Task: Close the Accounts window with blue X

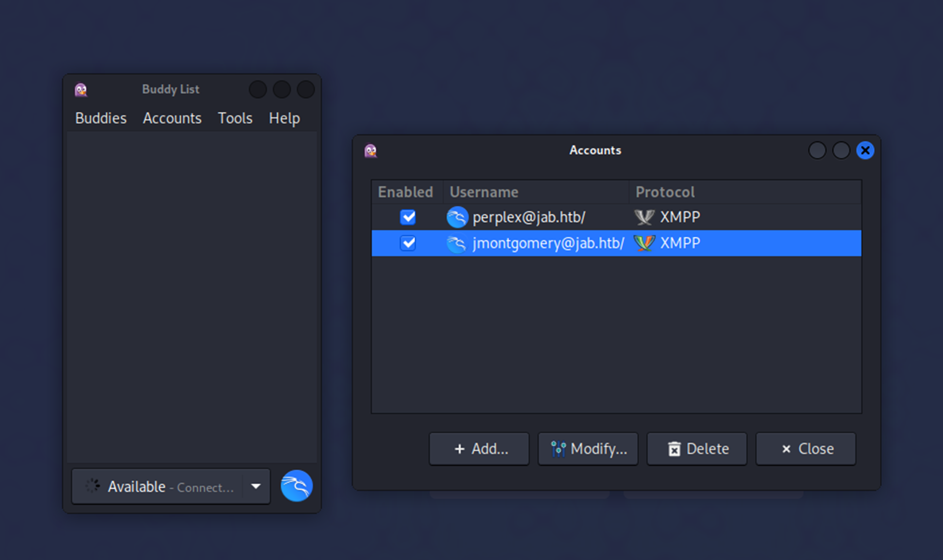Action: [x=865, y=150]
